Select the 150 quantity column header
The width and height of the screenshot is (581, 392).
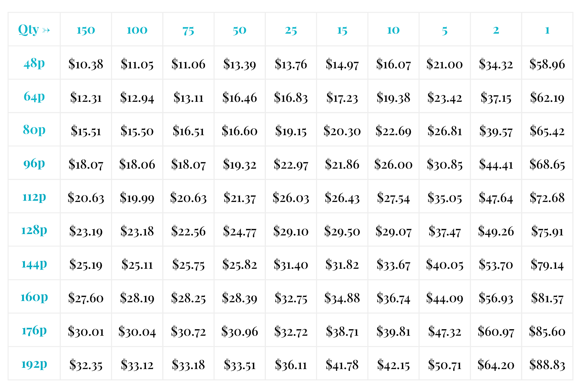point(86,30)
